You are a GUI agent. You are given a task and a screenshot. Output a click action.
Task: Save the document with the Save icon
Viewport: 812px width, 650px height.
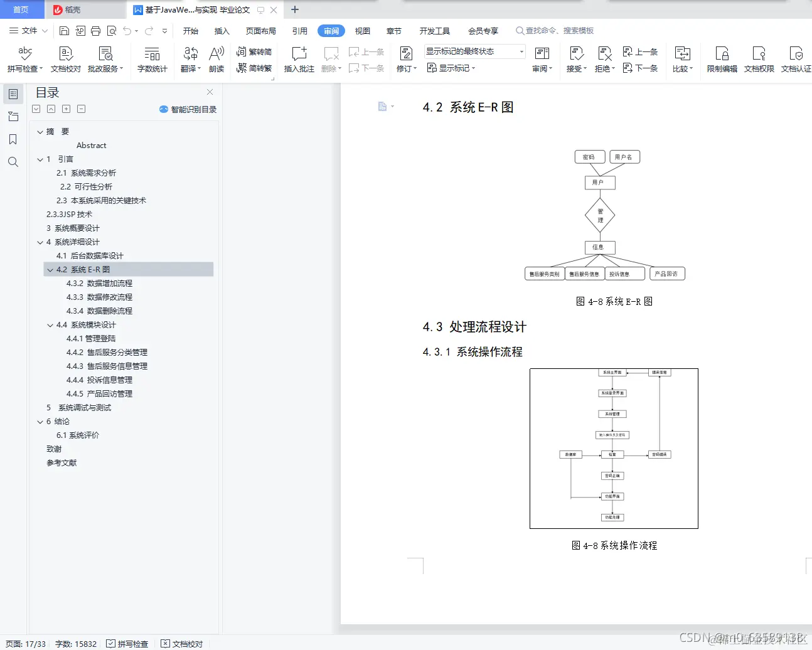(x=63, y=30)
